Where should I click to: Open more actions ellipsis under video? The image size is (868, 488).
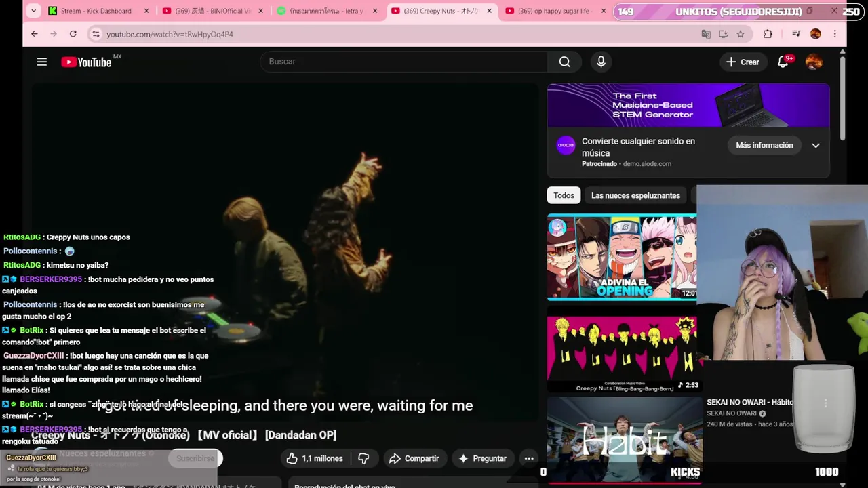(529, 458)
